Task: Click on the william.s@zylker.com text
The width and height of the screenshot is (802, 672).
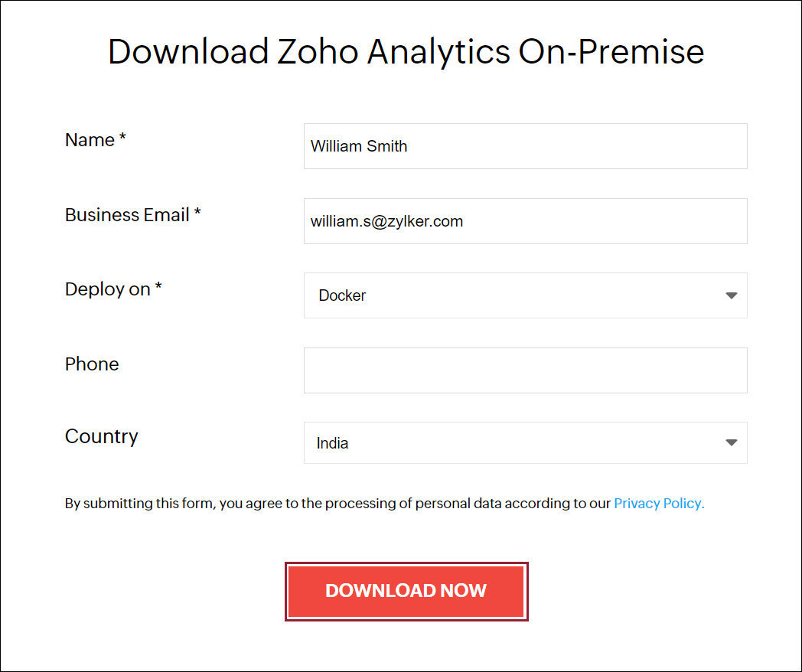Action: tap(386, 221)
